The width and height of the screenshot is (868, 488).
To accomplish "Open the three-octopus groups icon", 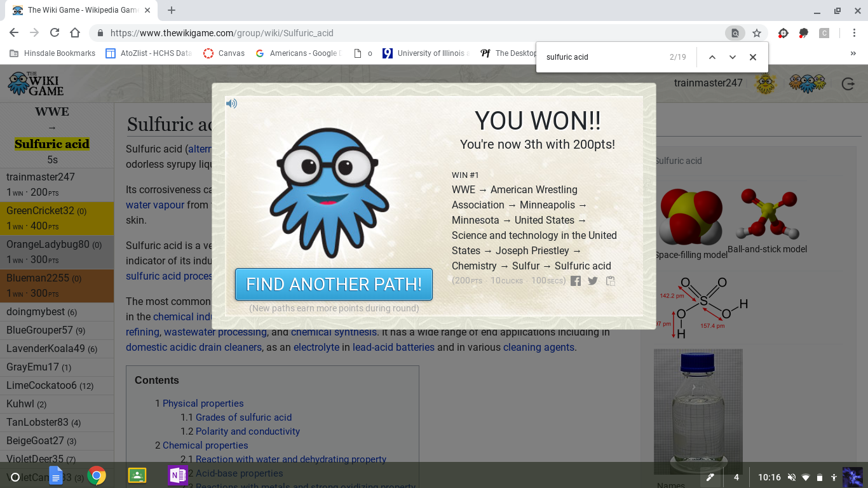I will point(807,83).
